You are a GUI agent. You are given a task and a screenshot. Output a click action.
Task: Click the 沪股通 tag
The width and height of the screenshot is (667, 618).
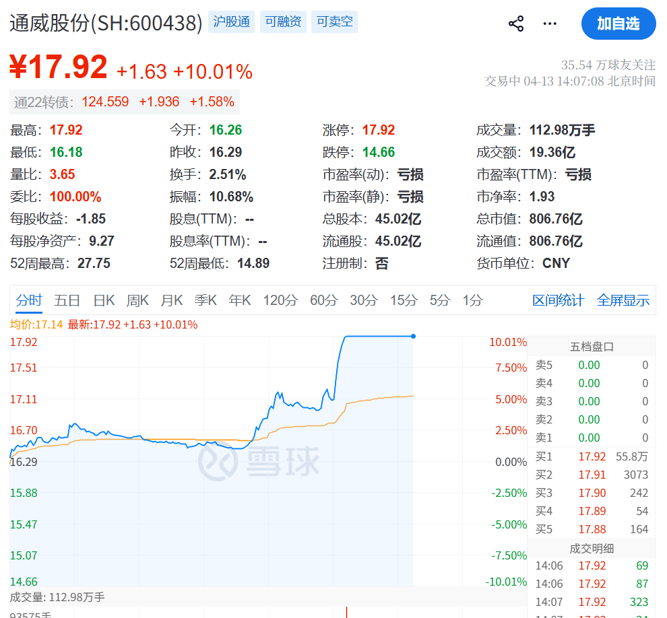tap(231, 22)
